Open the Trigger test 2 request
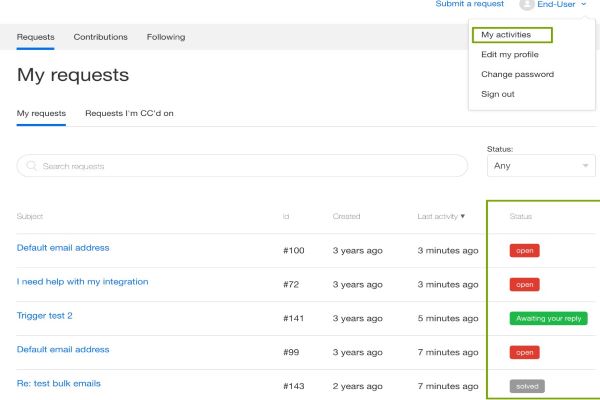600x400 pixels. click(x=45, y=316)
